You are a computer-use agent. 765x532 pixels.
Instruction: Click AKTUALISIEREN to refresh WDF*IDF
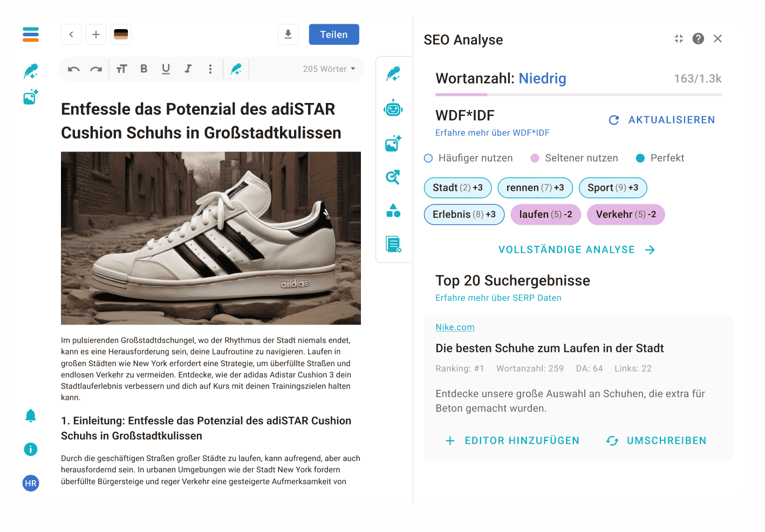point(662,120)
